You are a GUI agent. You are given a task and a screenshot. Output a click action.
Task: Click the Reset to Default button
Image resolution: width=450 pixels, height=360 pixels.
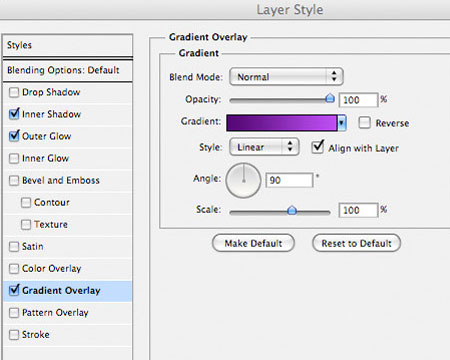tap(356, 243)
